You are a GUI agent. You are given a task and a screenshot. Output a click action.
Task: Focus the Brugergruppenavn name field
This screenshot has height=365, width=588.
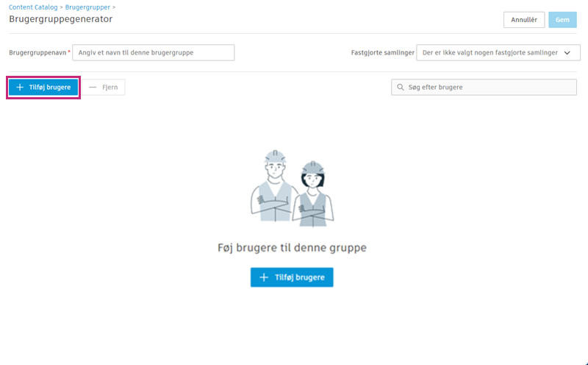point(154,52)
